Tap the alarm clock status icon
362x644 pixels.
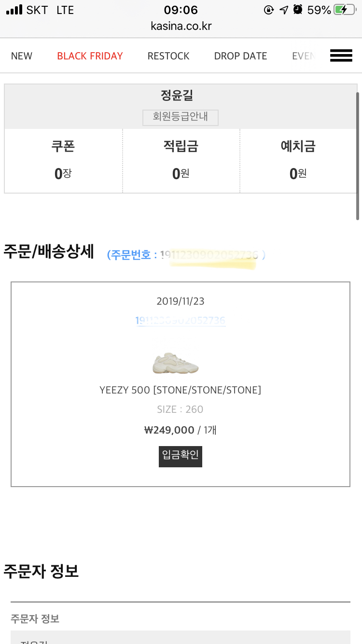coord(298,10)
